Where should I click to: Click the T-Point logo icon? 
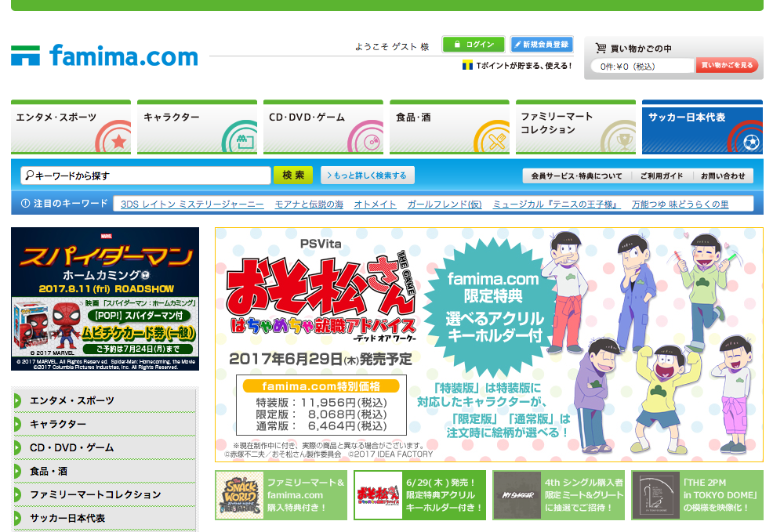pos(466,66)
